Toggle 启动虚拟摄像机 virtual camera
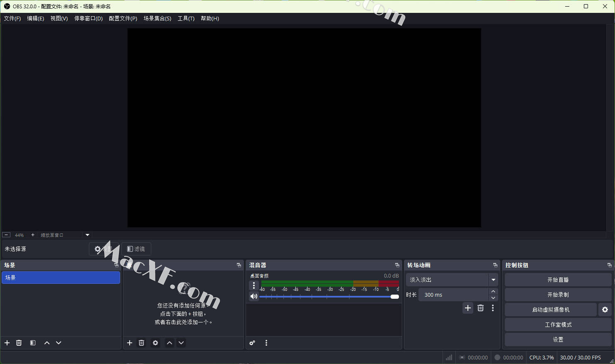Image resolution: width=615 pixels, height=364 pixels. coord(551,310)
